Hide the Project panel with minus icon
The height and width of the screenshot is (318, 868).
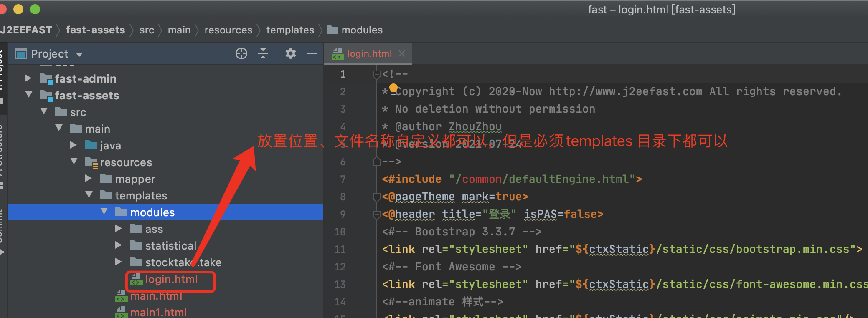[x=312, y=53]
